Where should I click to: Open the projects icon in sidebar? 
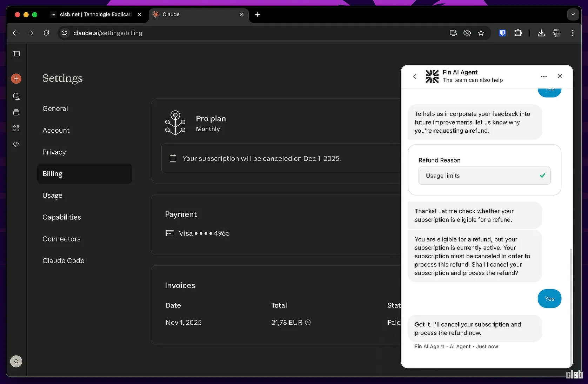pyautogui.click(x=16, y=112)
